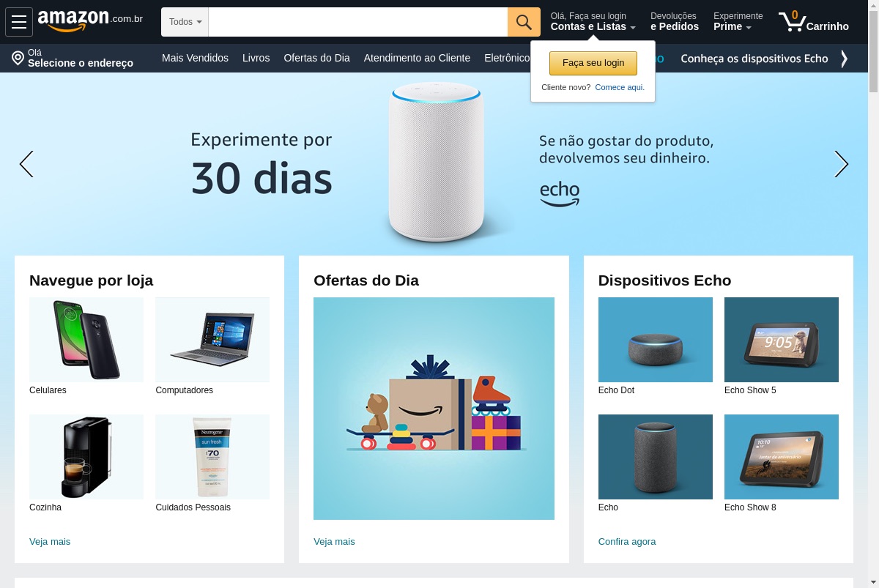879x588 pixels.
Task: Click the search magnifier icon button
Action: point(524,22)
